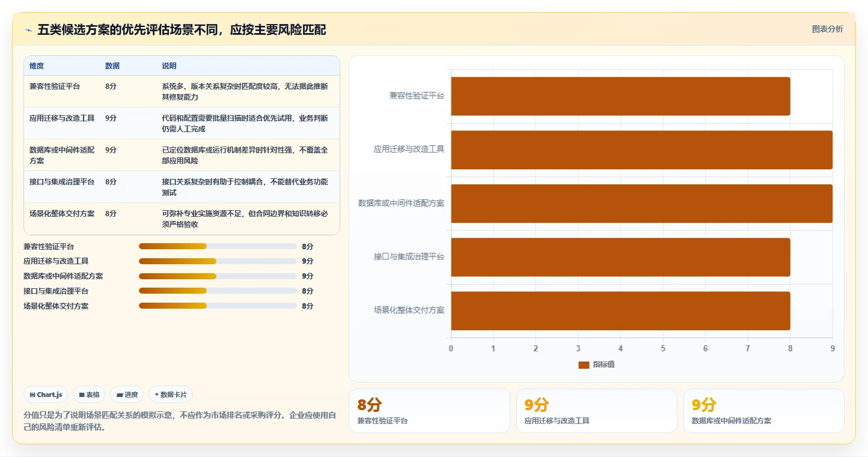The height and width of the screenshot is (457, 868).
Task: Click the 进度 tag chip
Action: click(x=127, y=395)
